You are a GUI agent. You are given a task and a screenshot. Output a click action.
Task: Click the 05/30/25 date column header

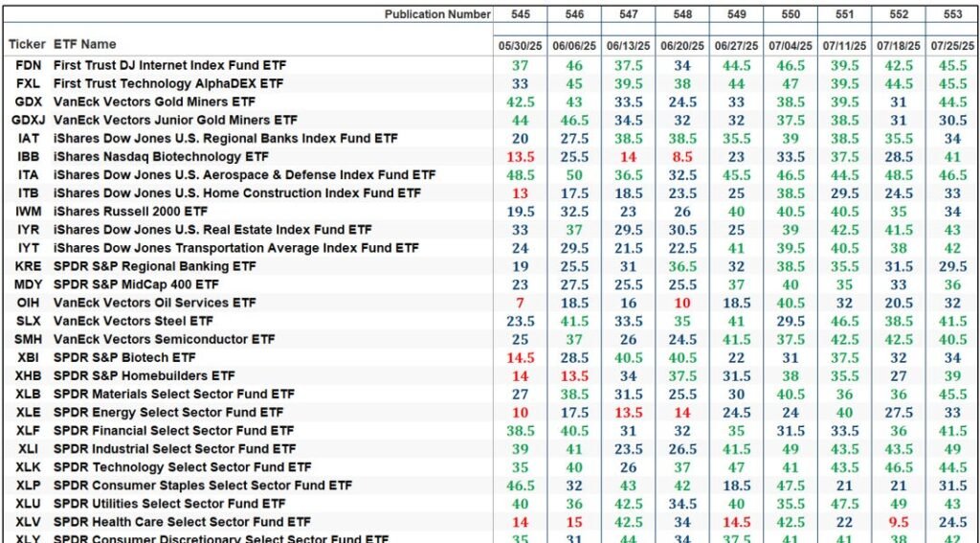520,46
